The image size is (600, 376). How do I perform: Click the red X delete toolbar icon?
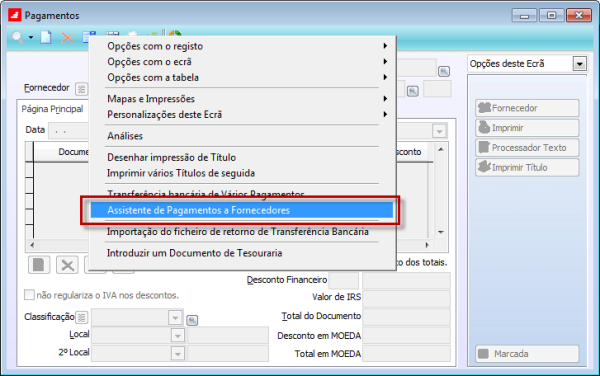click(68, 38)
